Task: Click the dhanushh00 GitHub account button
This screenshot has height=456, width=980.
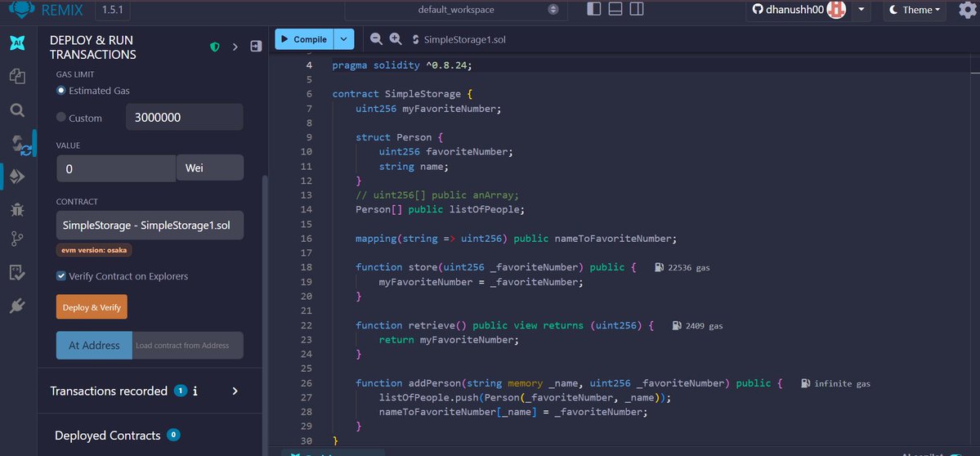Action: click(x=799, y=9)
